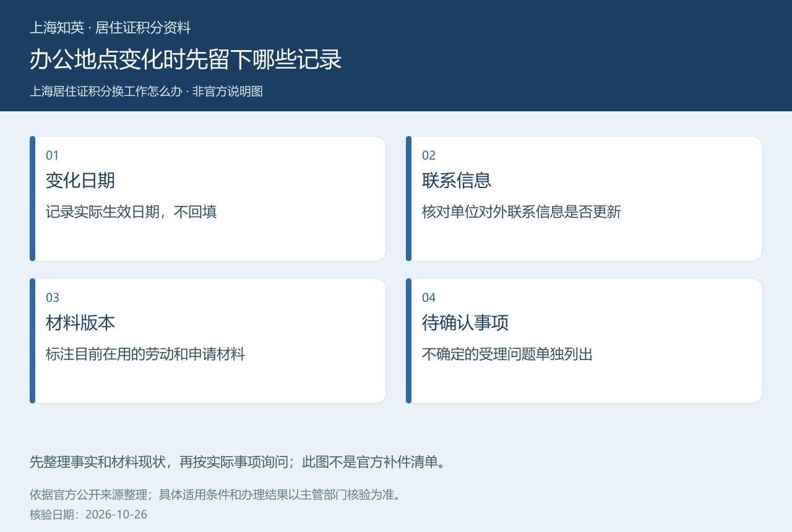792x532 pixels.
Task: Click the text 记录实际生效日期，不回填
Action: pos(131,212)
